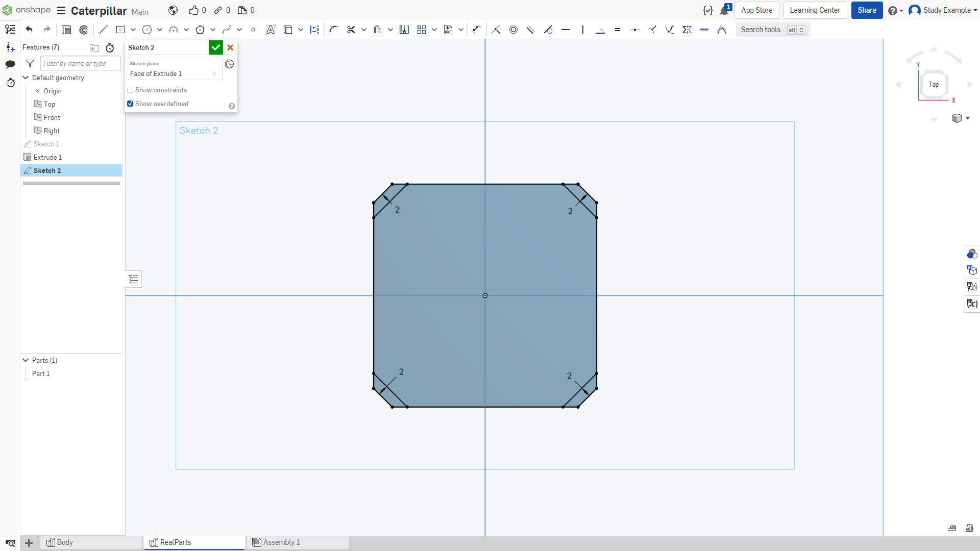Open the Study Example user menu
The width and height of the screenshot is (980, 551).
pyautogui.click(x=943, y=10)
